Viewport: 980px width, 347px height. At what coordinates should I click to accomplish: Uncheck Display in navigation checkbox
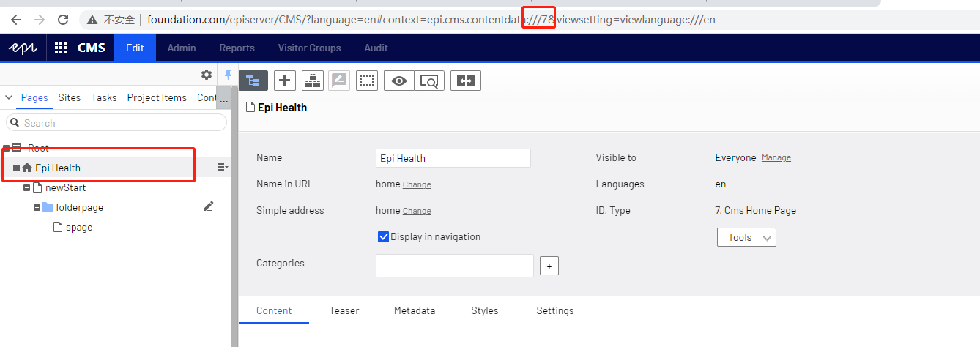(x=383, y=236)
